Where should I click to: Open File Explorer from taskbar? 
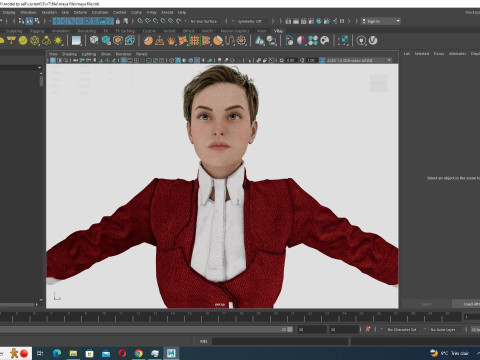(x=73, y=353)
